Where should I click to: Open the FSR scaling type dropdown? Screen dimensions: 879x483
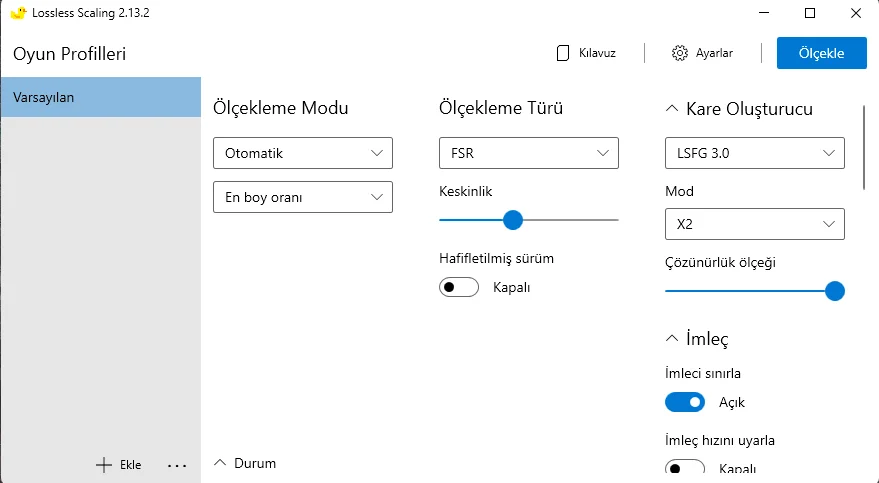pyautogui.click(x=529, y=153)
